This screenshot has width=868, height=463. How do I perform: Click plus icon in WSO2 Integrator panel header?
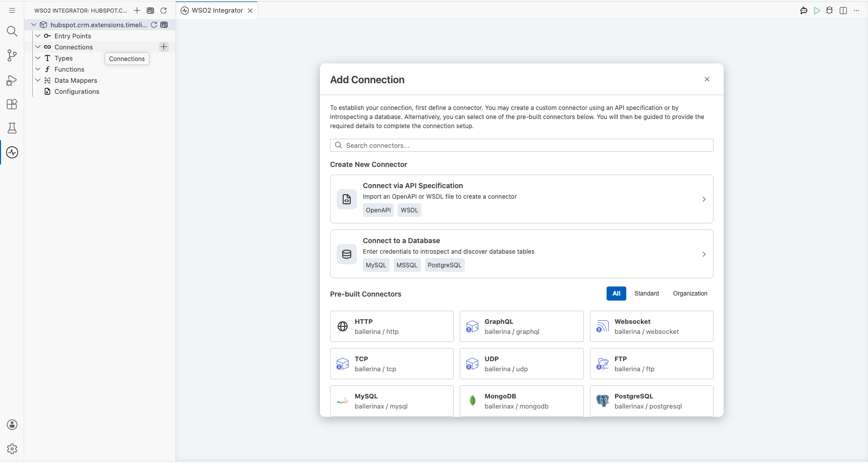[137, 10]
